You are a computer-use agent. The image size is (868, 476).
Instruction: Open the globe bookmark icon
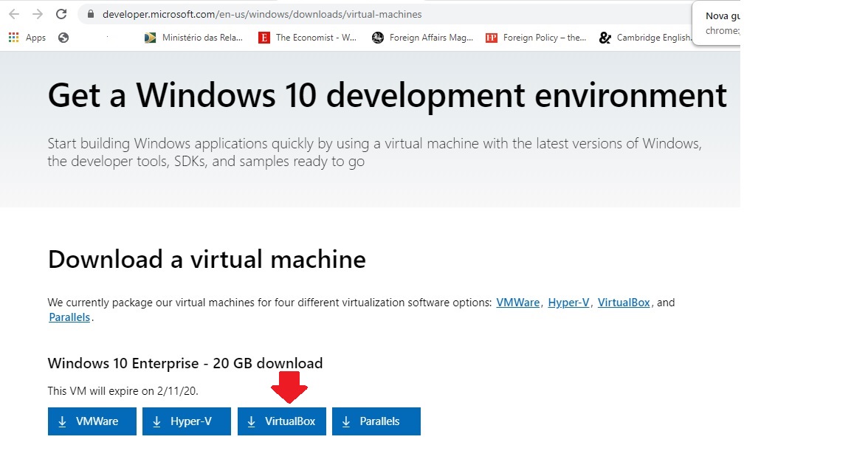pos(63,38)
